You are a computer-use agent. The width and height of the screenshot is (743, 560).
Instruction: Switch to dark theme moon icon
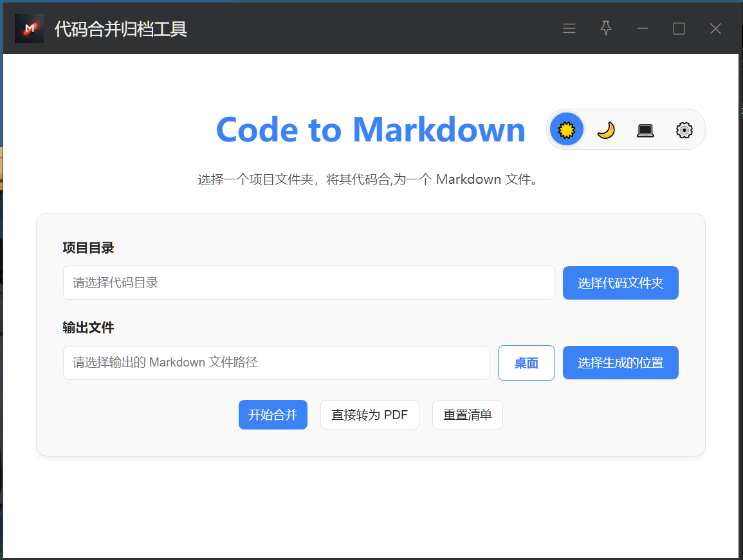(x=606, y=129)
